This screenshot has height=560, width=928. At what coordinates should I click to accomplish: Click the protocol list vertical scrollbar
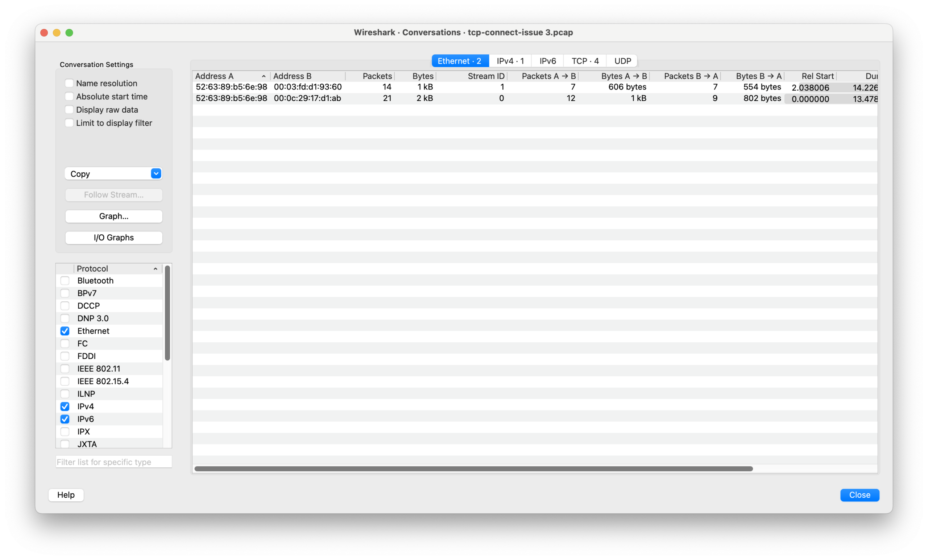pyautogui.click(x=167, y=312)
